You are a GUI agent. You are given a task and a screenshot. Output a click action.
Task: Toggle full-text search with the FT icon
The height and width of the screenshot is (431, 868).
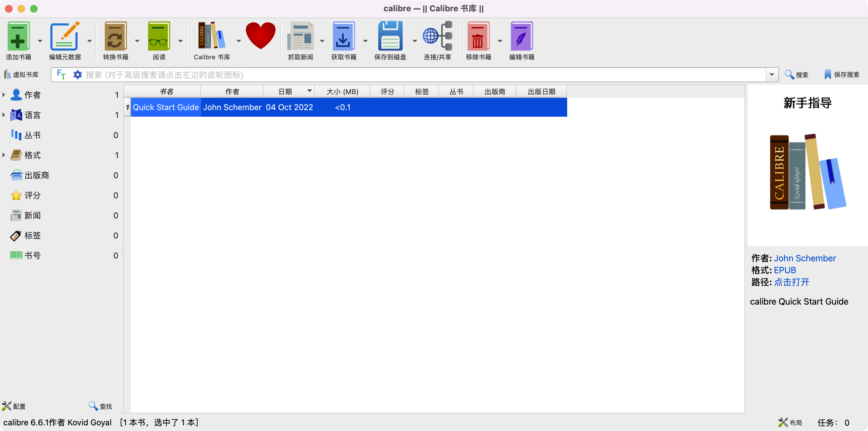[x=61, y=75]
